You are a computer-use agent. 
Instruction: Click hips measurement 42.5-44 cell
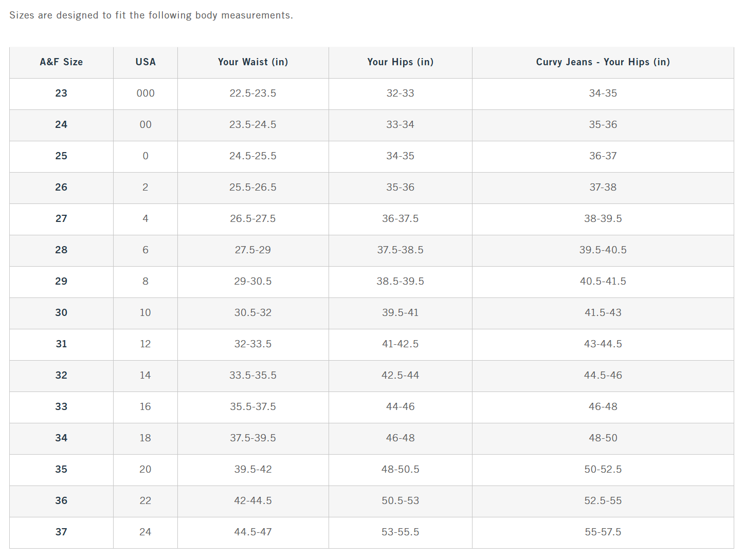(x=400, y=376)
